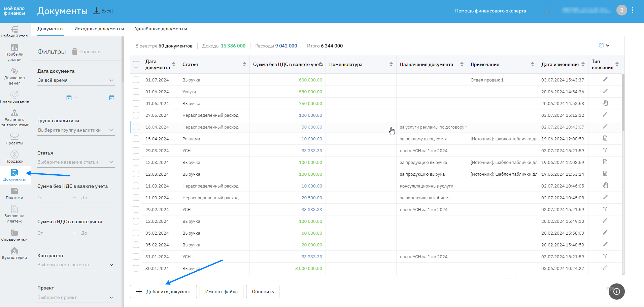Open the Контрагент selection dropdown
Image resolution: width=644 pixels, height=307 pixels.
pos(76,265)
